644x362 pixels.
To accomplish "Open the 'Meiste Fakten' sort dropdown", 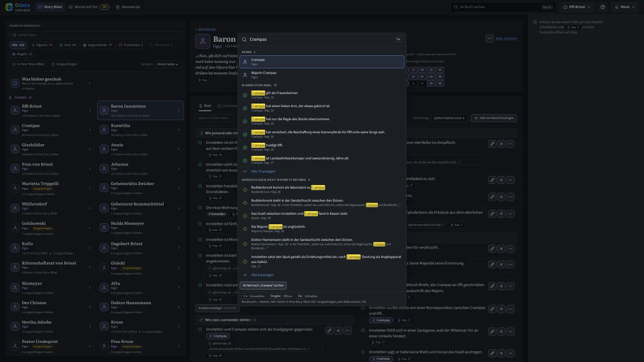I will [x=169, y=64].
